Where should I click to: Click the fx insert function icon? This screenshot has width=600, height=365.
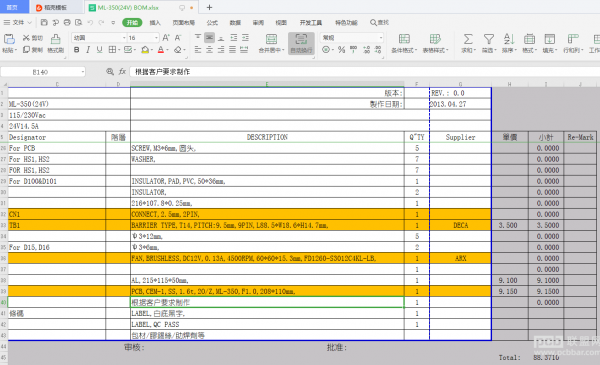(122, 72)
